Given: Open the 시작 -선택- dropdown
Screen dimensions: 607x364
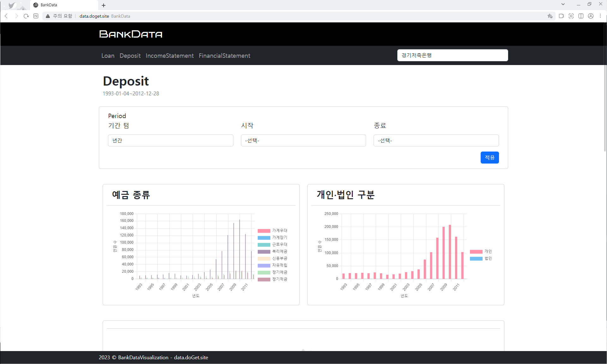Looking at the screenshot, I should tap(303, 140).
